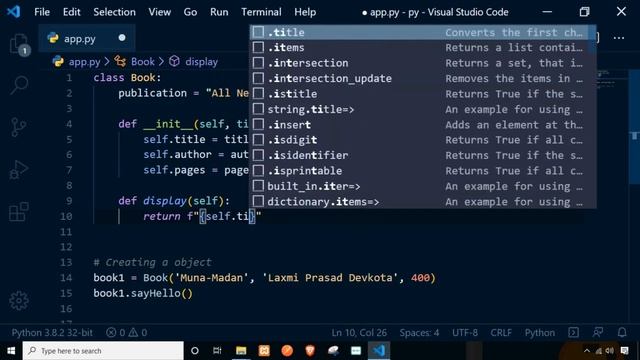Image resolution: width=640 pixels, height=360 pixels.
Task: Click Ln 10, Col 26 indicator
Action: tap(359, 333)
